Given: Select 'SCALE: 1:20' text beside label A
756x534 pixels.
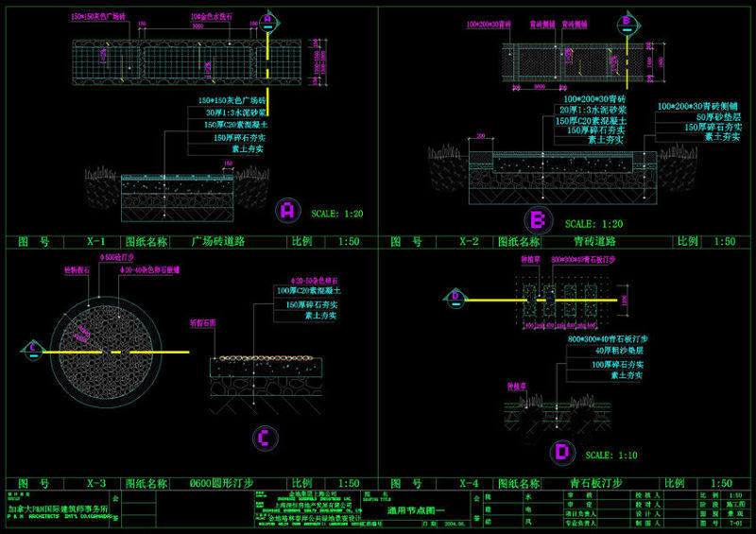Looking at the screenshot, I should point(336,214).
